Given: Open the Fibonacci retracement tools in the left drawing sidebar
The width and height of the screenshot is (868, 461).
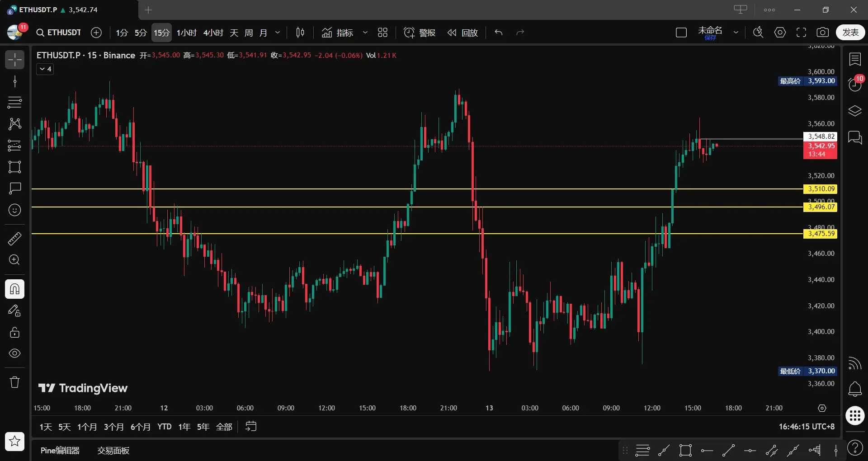Looking at the screenshot, I should [14, 103].
